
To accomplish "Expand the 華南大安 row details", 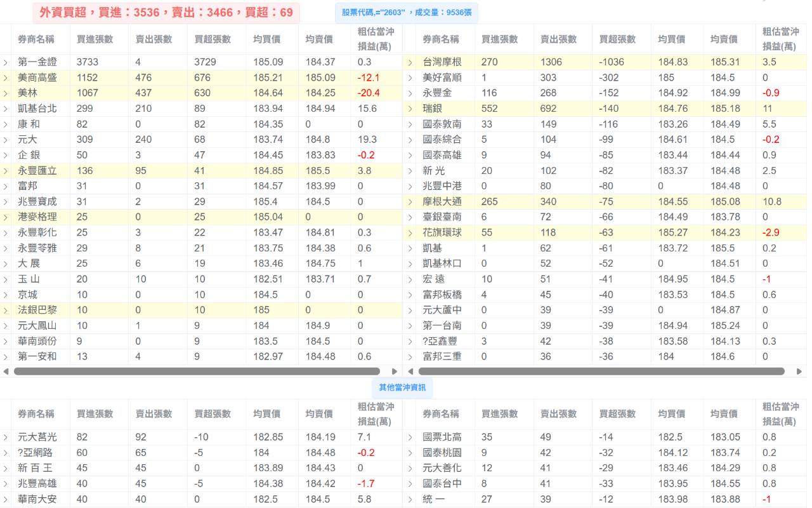I will [5, 499].
